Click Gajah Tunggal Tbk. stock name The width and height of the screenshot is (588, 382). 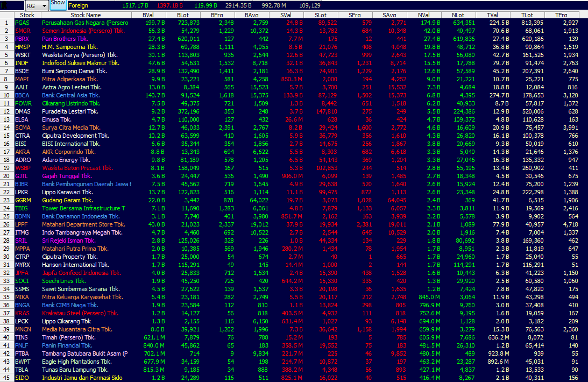[x=67, y=176]
